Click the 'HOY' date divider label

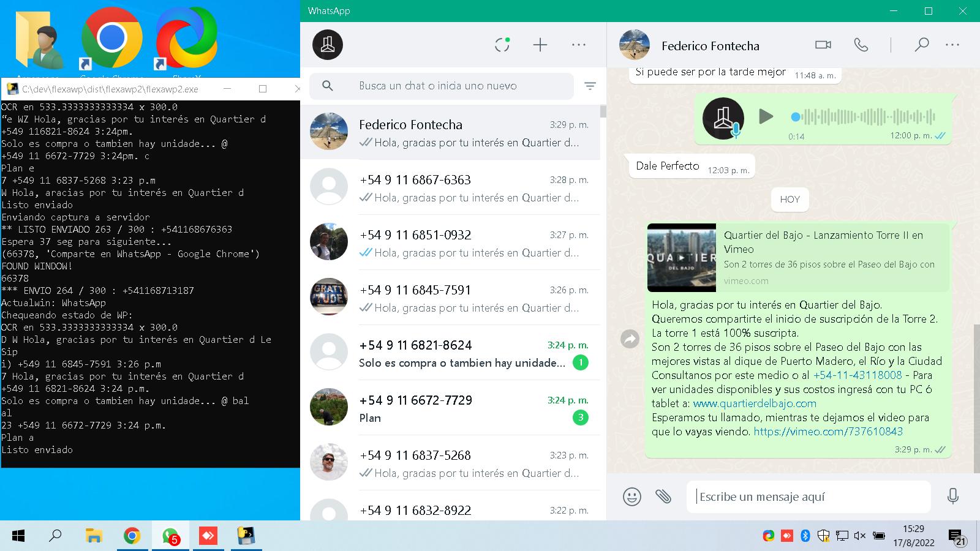pos(790,199)
